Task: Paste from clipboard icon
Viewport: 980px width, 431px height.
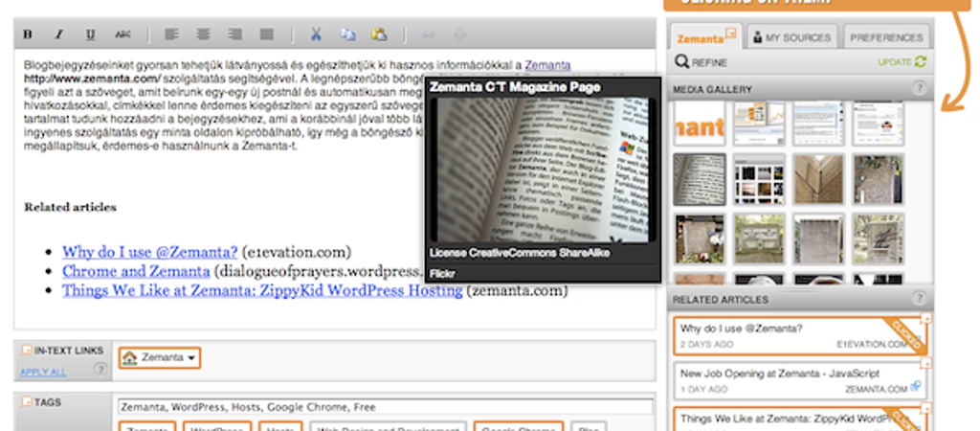Action: click(x=379, y=34)
